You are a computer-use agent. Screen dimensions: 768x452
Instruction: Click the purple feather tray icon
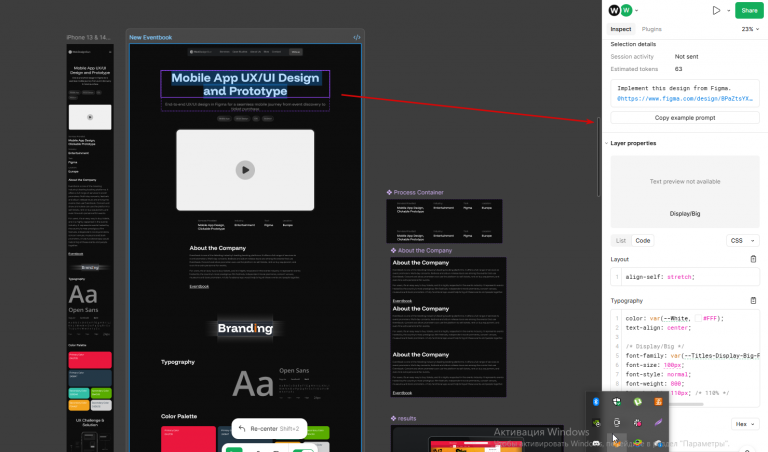[658, 422]
